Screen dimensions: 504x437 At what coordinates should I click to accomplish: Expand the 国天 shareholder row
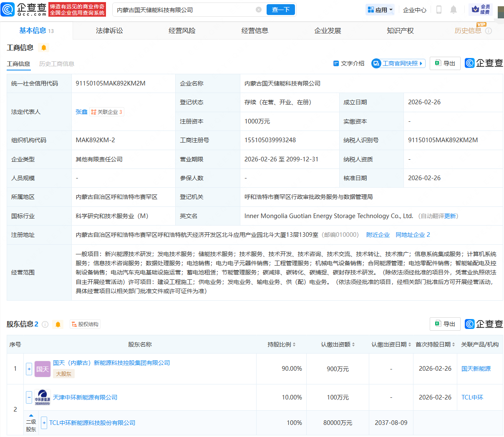tap(29, 369)
